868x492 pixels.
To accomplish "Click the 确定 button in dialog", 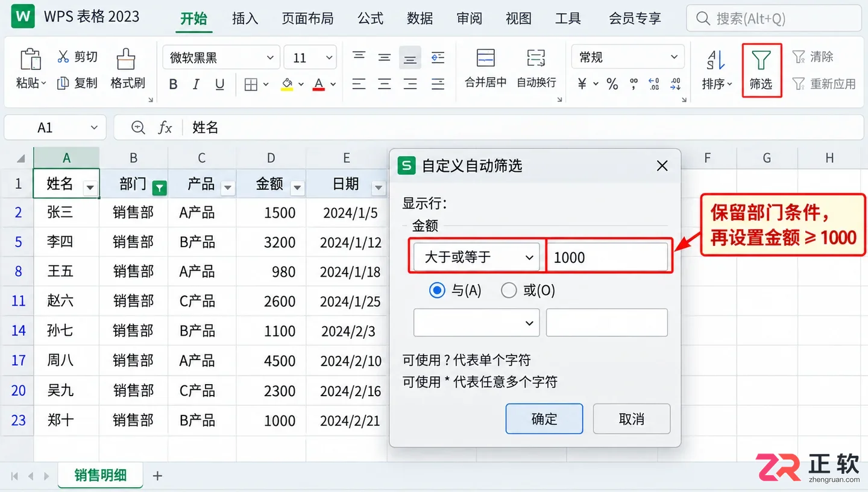I will tap(544, 419).
